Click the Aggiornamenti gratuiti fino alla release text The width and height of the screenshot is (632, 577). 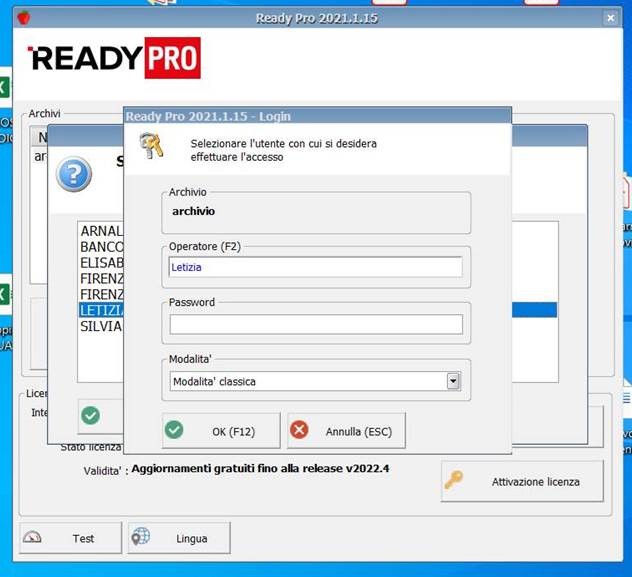click(x=260, y=469)
